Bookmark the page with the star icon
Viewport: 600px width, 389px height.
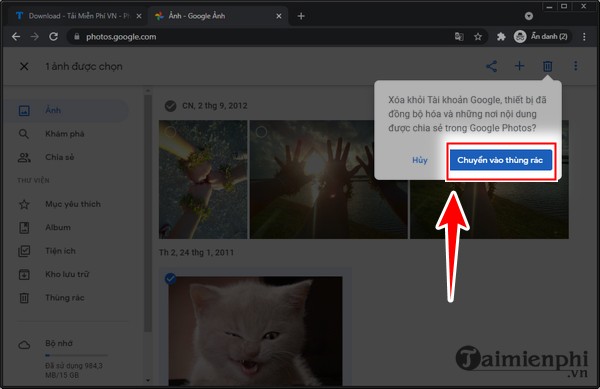[x=478, y=37]
